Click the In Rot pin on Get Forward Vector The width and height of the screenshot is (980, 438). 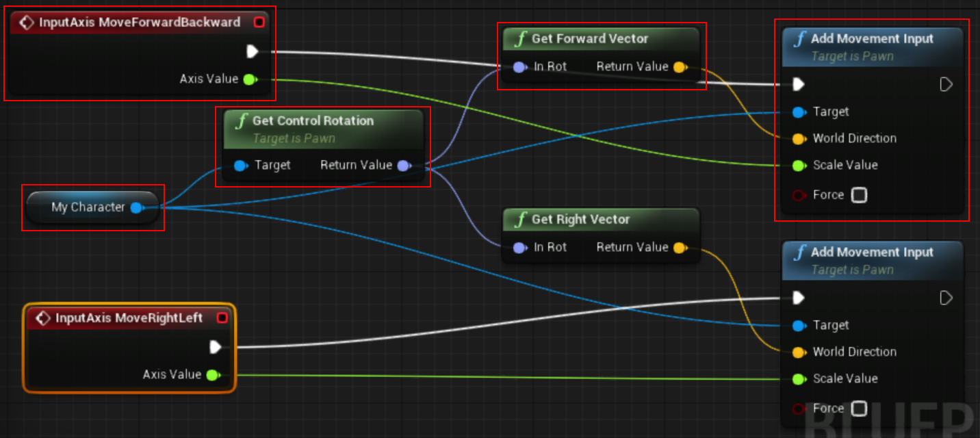520,66
